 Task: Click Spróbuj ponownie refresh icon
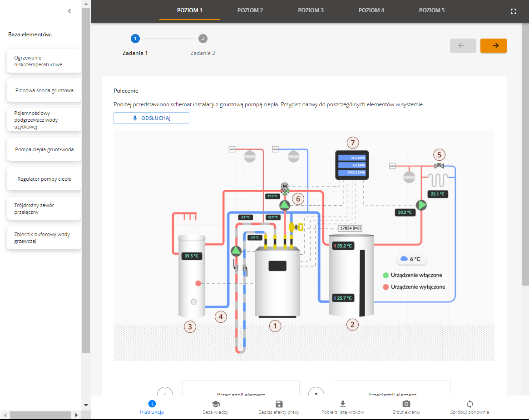[470, 404]
